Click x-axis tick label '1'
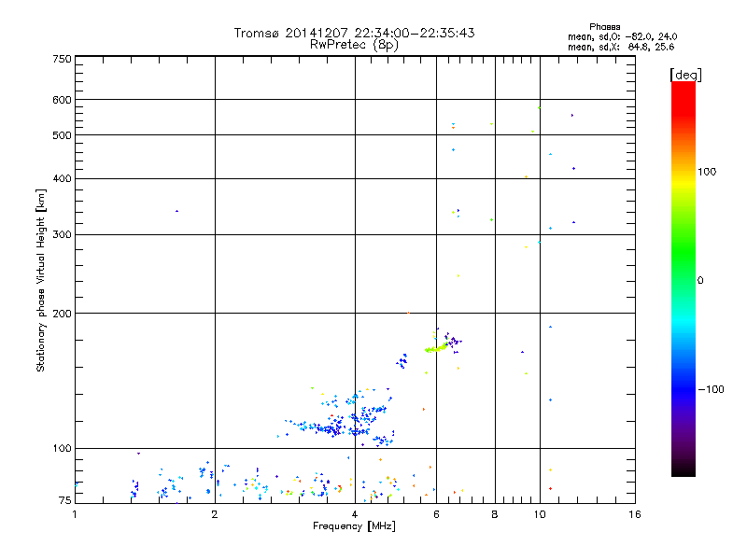Screen dimensions: 747x560 pyautogui.click(x=75, y=514)
